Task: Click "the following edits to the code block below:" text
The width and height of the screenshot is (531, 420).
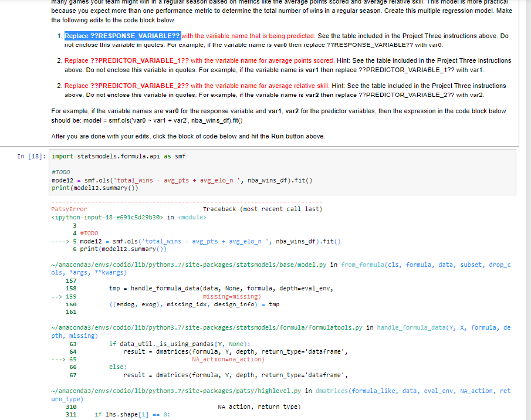Action: [x=113, y=20]
